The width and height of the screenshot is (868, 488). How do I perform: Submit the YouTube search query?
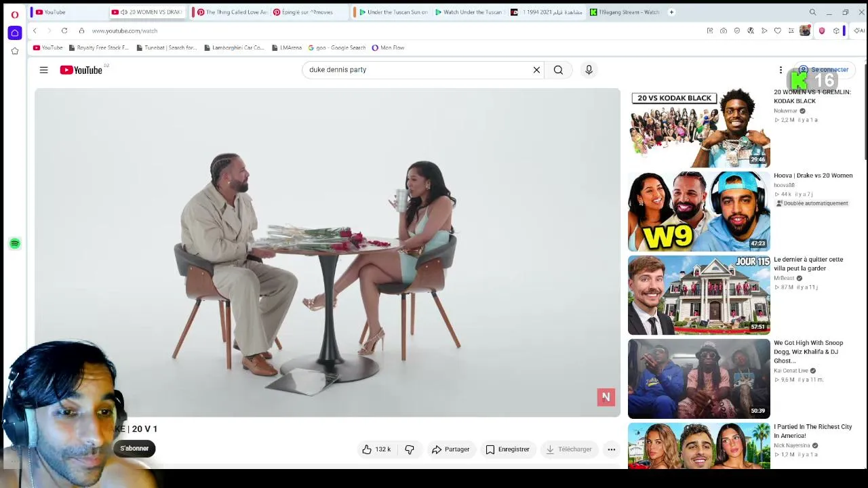(x=558, y=70)
